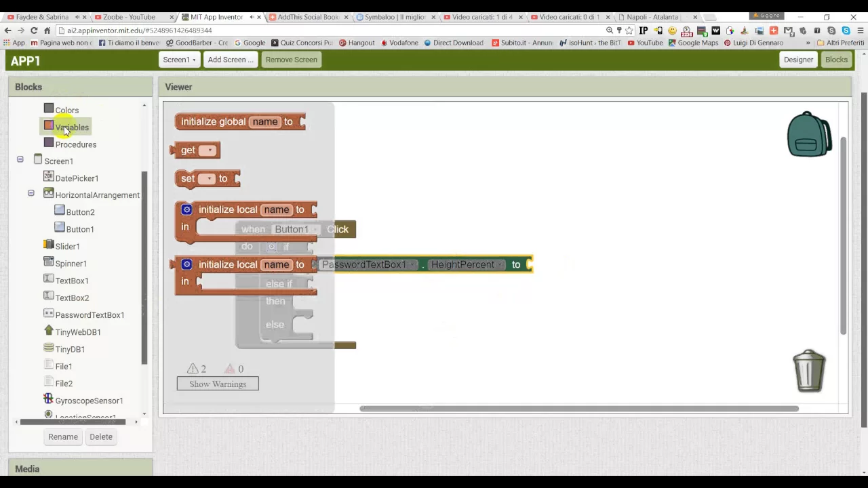
Task: Select DatePicker1 component
Action: [x=77, y=178]
